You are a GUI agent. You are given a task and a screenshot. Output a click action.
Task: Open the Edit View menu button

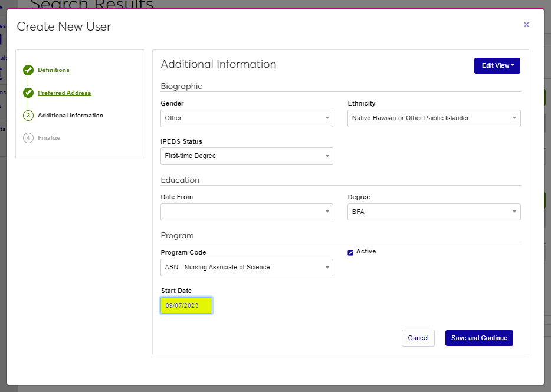click(x=497, y=66)
